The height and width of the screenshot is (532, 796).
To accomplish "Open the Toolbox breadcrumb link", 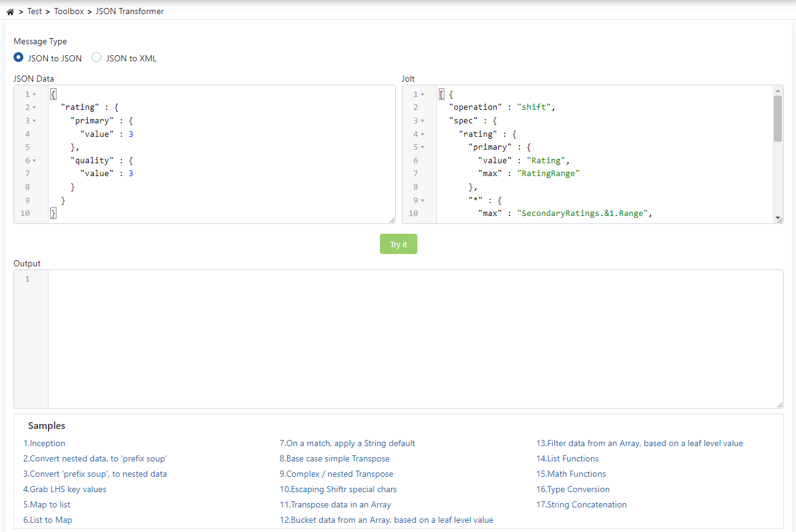I will point(69,10).
